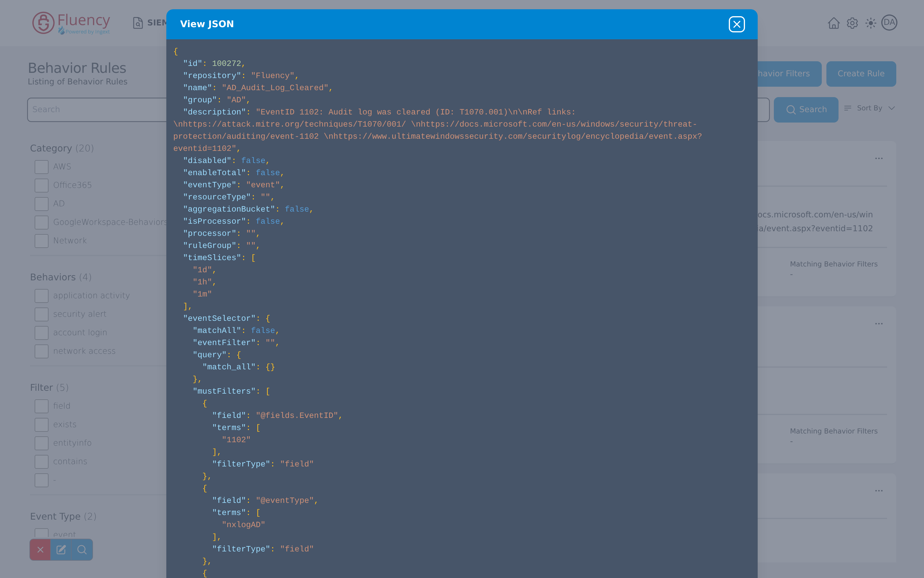
Task: Open the third rule card's three-dot menu
Action: click(879, 491)
